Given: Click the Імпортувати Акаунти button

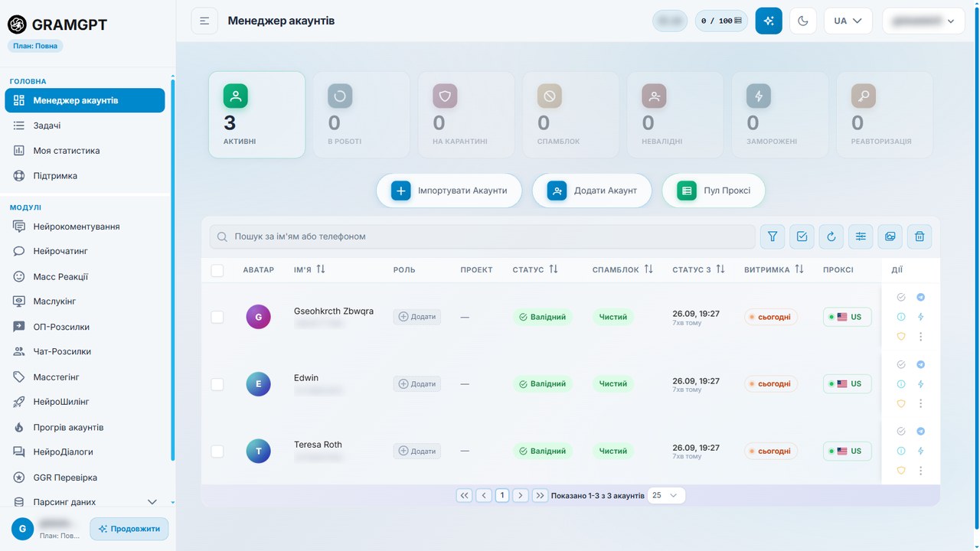Looking at the screenshot, I should tap(449, 191).
